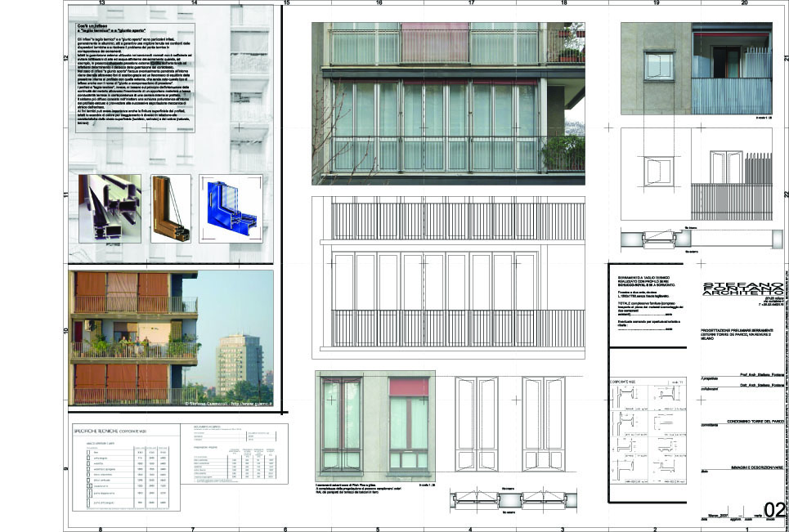Click the blue window profile section image
This screenshot has width=789, height=532.
coord(230,208)
